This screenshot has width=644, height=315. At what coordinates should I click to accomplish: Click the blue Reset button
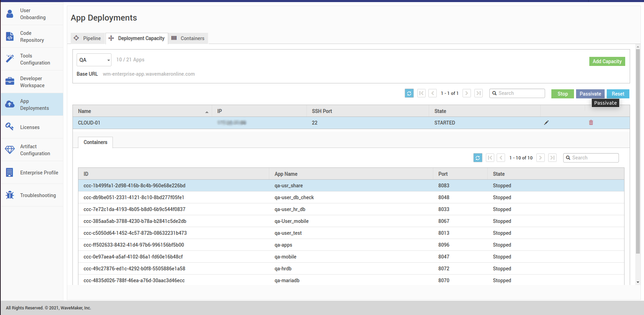[x=618, y=93]
